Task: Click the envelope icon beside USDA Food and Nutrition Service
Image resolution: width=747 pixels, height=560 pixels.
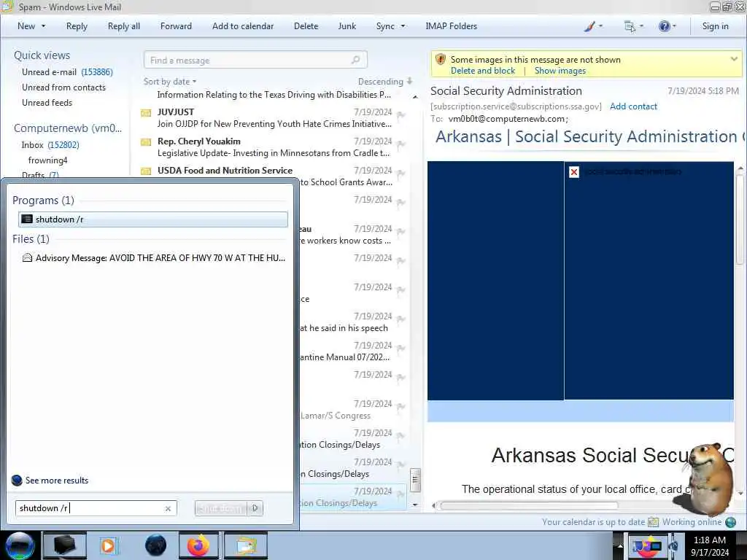Action: tap(146, 171)
